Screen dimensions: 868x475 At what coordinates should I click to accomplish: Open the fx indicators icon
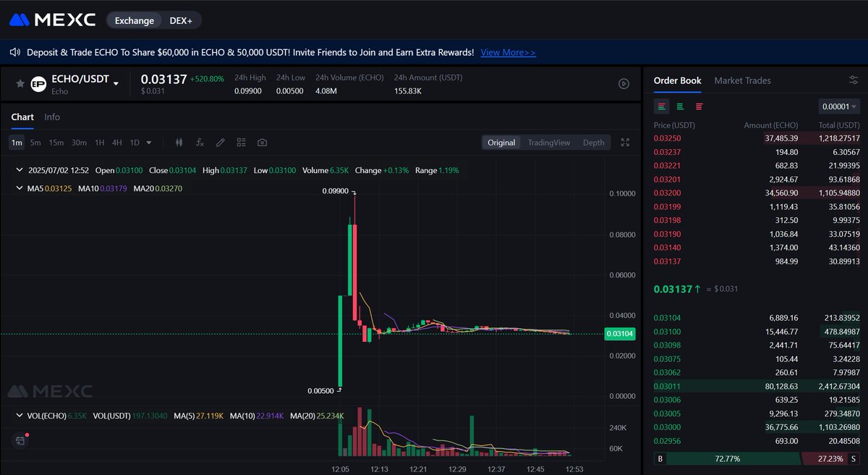coord(200,143)
